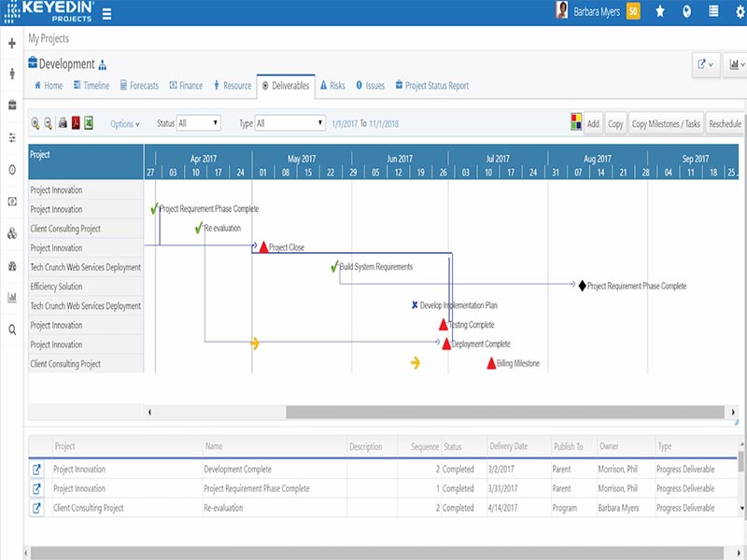The width and height of the screenshot is (747, 560).
Task: Click the Project Close milestone marker
Action: point(263,247)
